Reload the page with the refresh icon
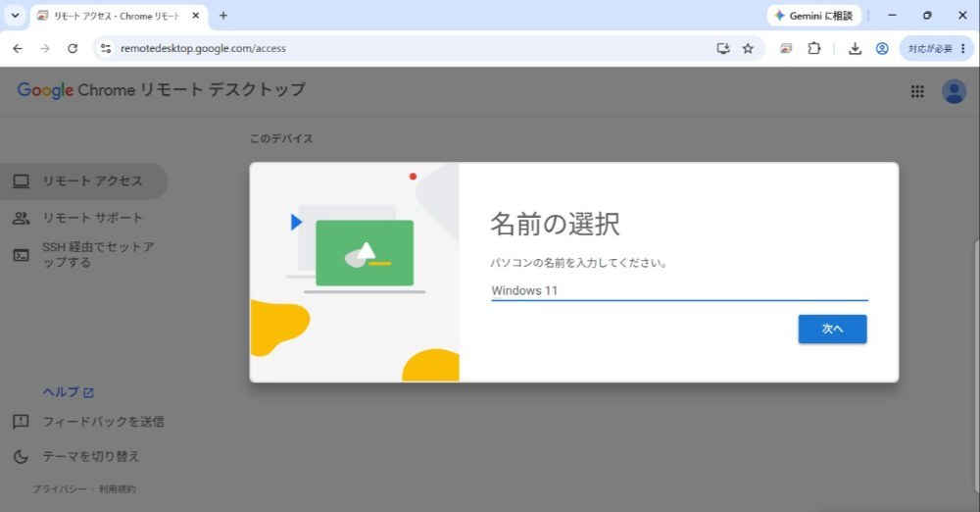Screen dimensions: 980x512 (x=73, y=48)
